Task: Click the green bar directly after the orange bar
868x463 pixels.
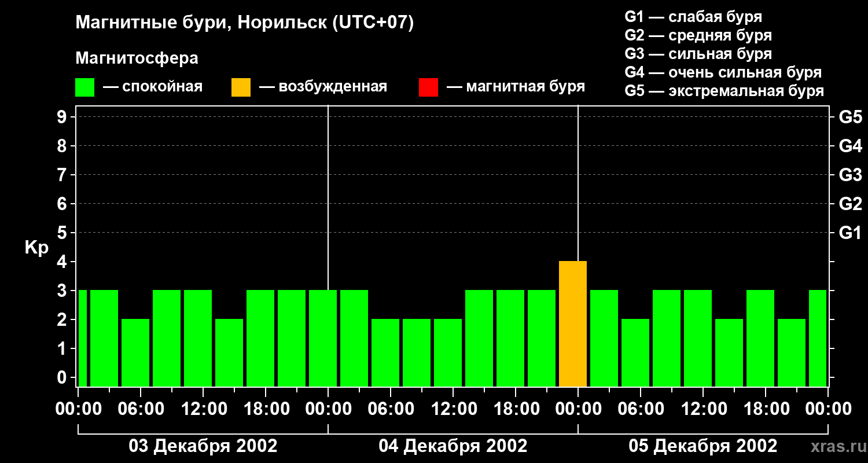Action: pyautogui.click(x=604, y=339)
